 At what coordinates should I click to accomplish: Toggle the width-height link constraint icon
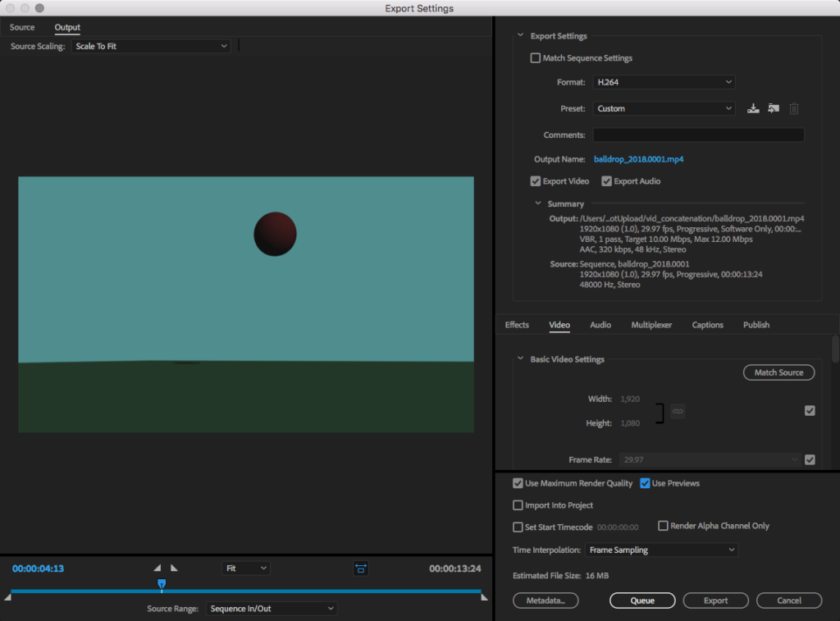(678, 410)
